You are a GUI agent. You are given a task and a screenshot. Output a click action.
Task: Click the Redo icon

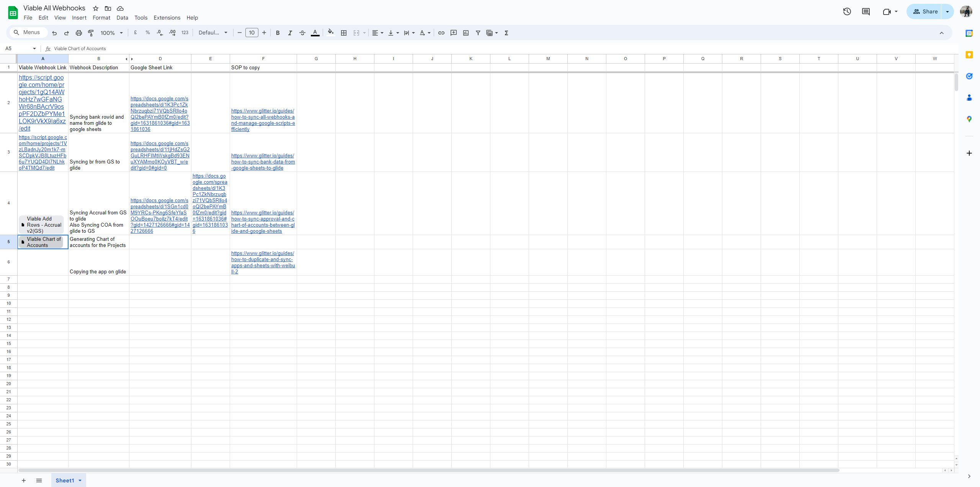click(x=67, y=33)
